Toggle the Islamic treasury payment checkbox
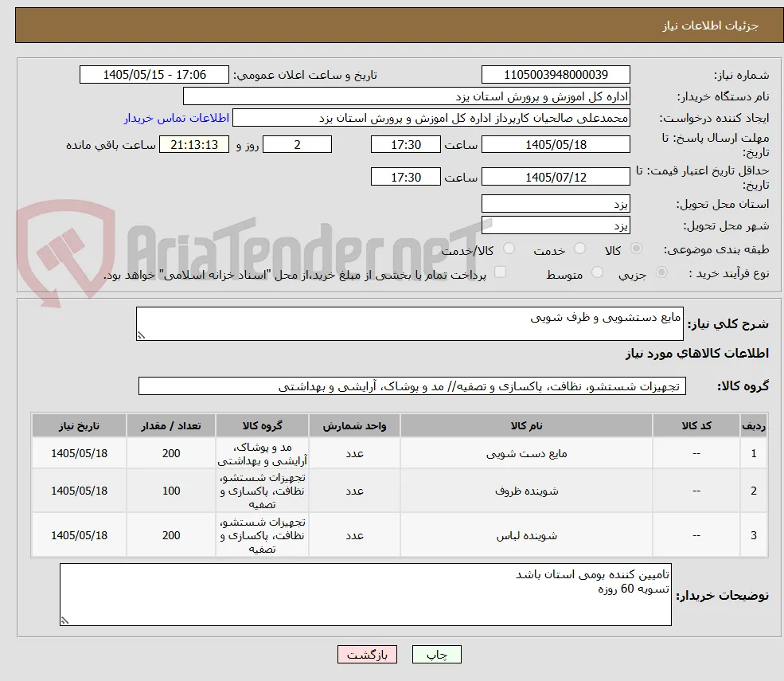Screen dimensions: 784x681 (x=500, y=272)
